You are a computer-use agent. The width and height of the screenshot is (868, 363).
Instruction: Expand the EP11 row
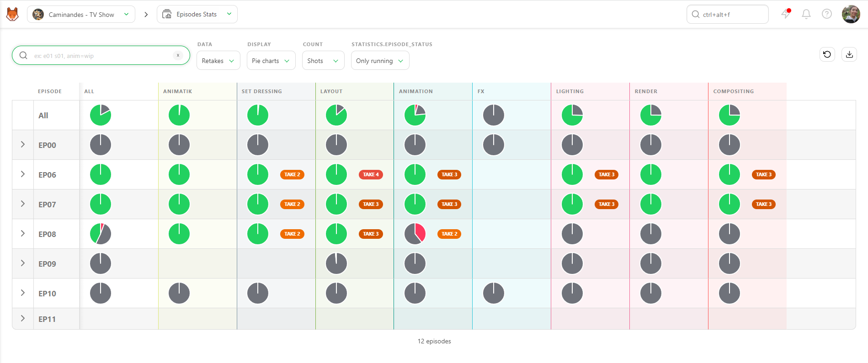point(23,318)
